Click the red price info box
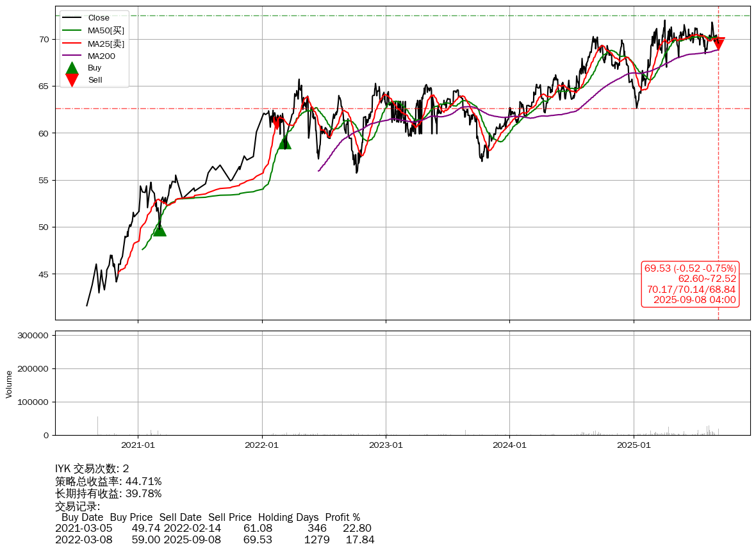Screen dimensions: 756x551 point(690,284)
